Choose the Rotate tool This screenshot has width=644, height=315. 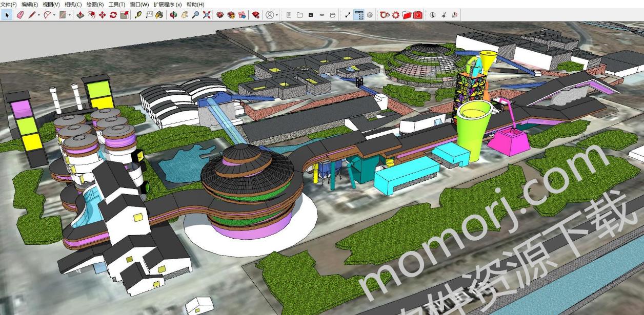pyautogui.click(x=113, y=15)
